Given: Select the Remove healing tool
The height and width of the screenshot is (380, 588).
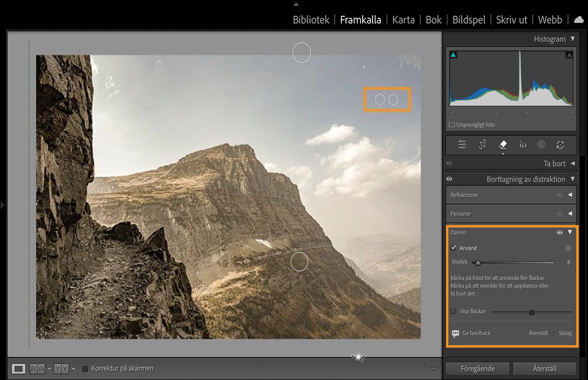Looking at the screenshot, I should tap(502, 144).
